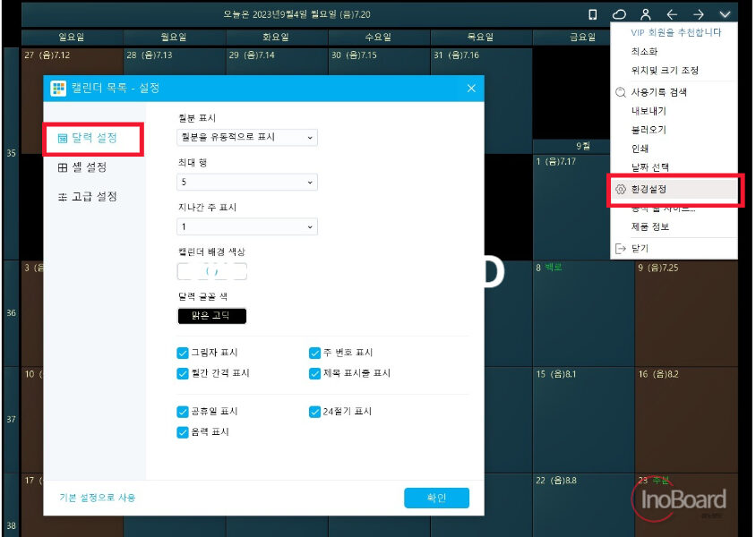The image size is (756, 537).
Task: Open 제품 정보 menu item
Action: tap(650, 226)
